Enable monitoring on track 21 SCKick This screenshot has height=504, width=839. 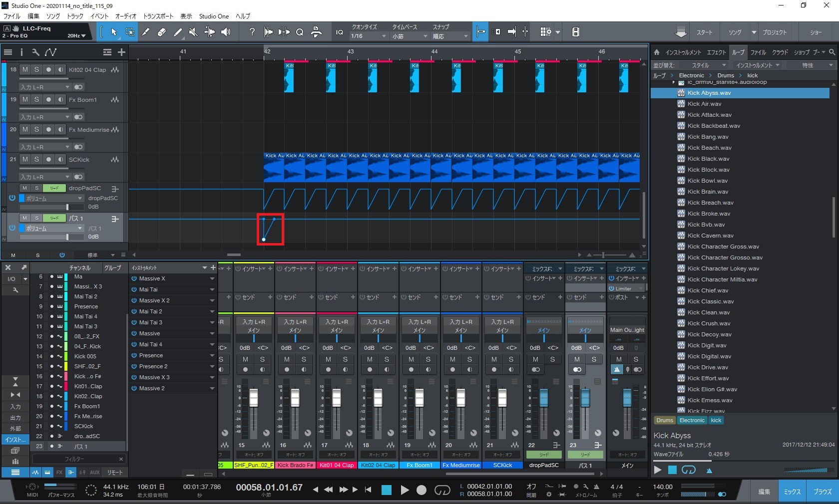pyautogui.click(x=60, y=159)
